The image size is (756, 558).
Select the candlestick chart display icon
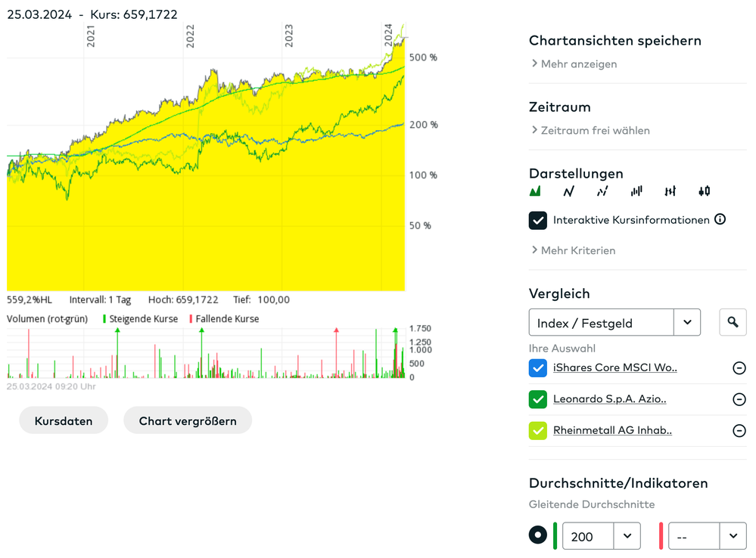(x=704, y=191)
